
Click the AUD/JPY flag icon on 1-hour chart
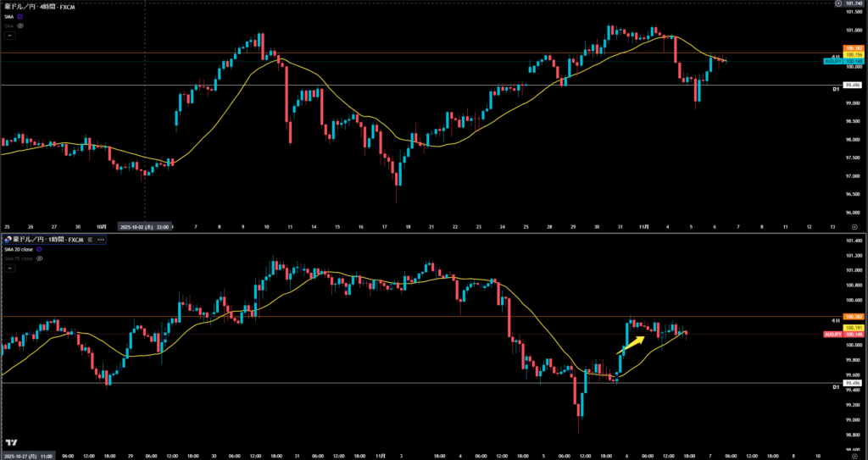[9, 240]
